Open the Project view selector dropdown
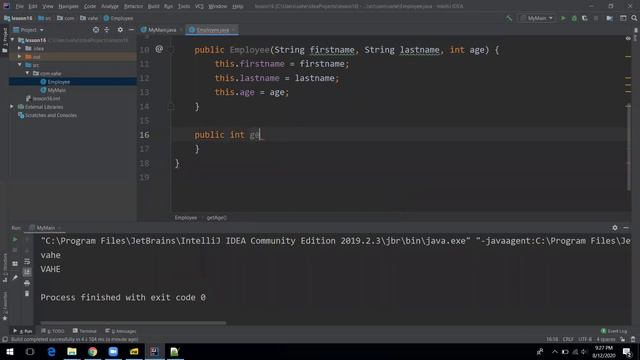 28,30
